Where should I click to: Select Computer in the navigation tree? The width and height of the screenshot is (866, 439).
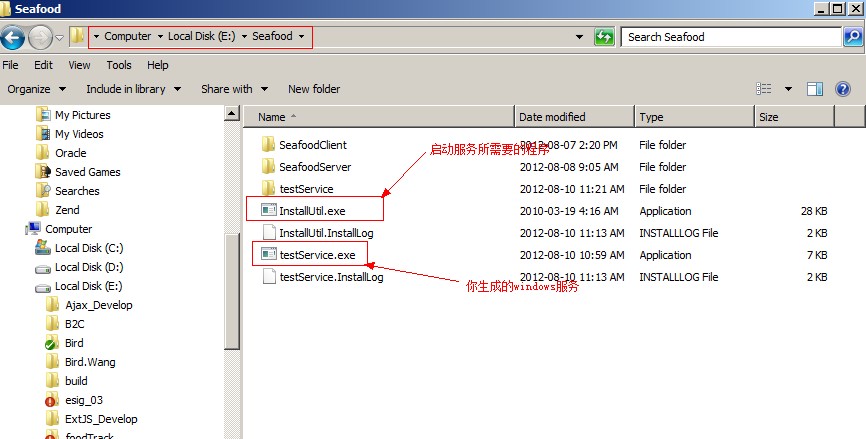[68, 229]
